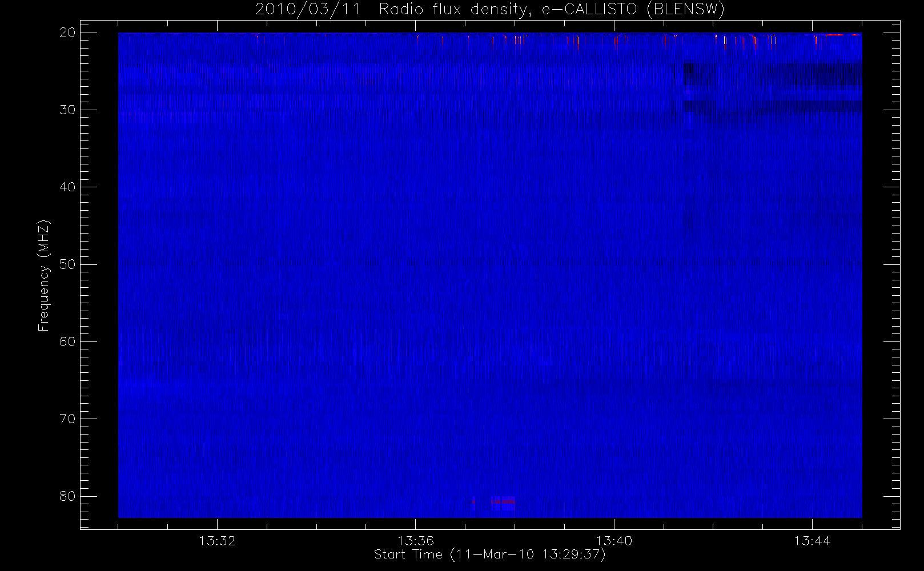Click the 'Frequency (MHZ)' axis label
This screenshot has width=924, height=571.
click(43, 275)
